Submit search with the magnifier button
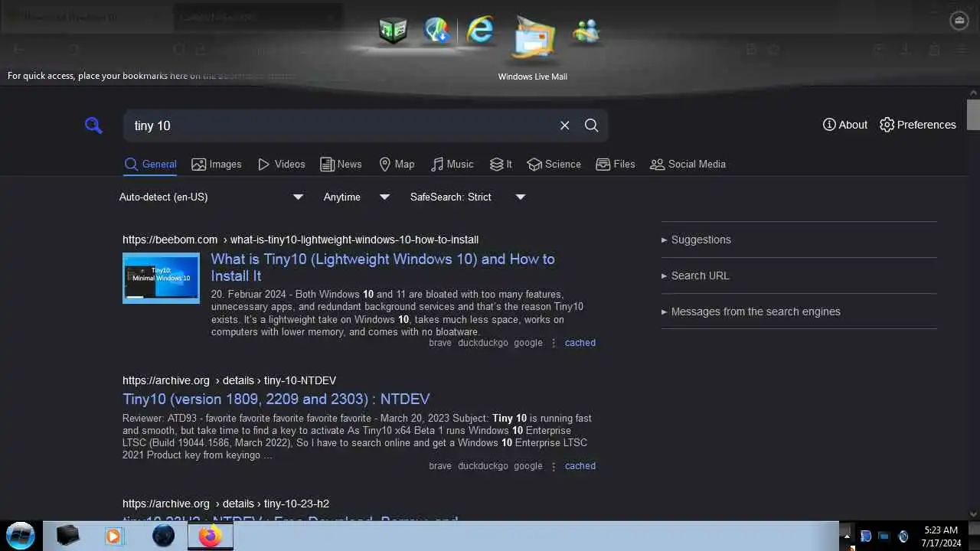This screenshot has width=980, height=551. click(591, 126)
